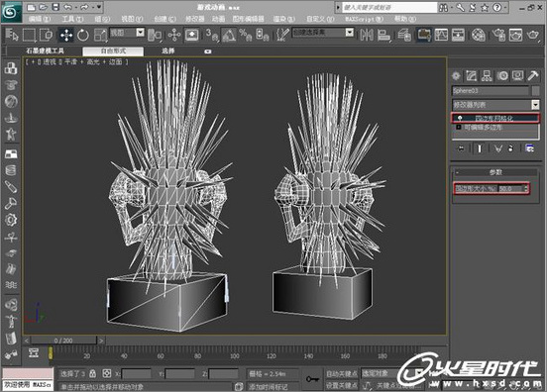This screenshot has height=392, width=547.
Task: Click the Remove Modifier trash icon
Action: pos(510,148)
